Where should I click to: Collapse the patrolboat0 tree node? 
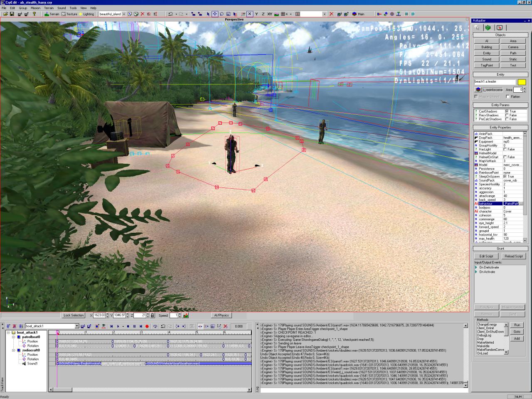click(x=13, y=337)
